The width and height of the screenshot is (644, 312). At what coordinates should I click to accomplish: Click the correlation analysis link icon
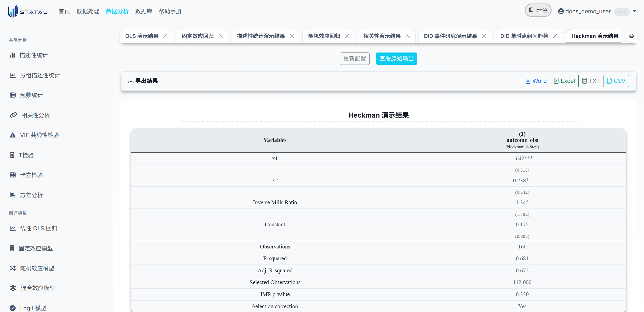click(13, 115)
